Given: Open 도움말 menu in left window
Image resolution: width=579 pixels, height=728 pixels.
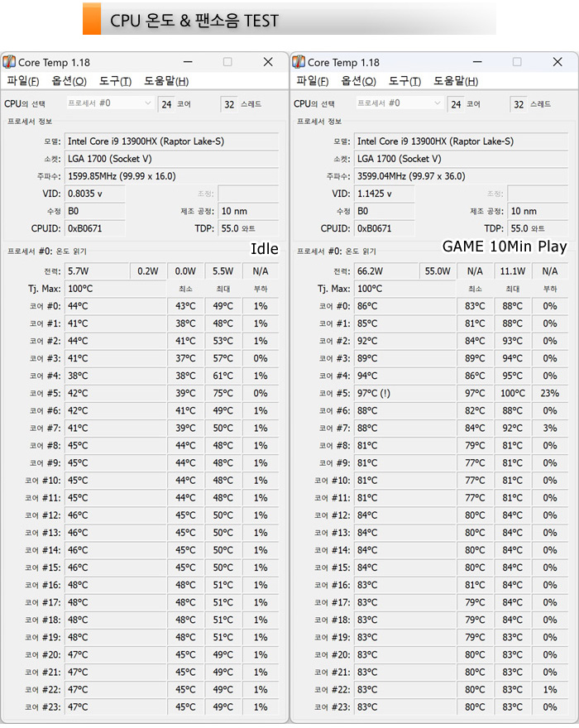Looking at the screenshot, I should click(166, 81).
